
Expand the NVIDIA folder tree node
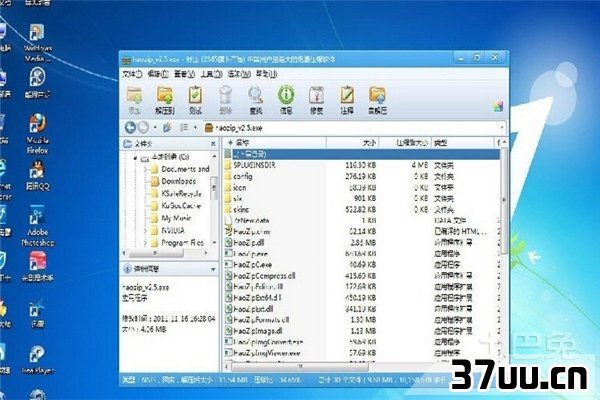[x=145, y=231]
